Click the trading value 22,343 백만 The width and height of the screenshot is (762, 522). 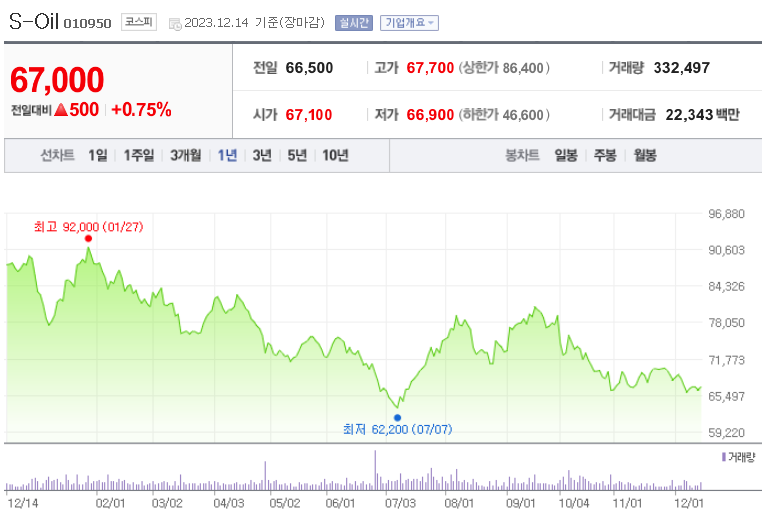702,115
